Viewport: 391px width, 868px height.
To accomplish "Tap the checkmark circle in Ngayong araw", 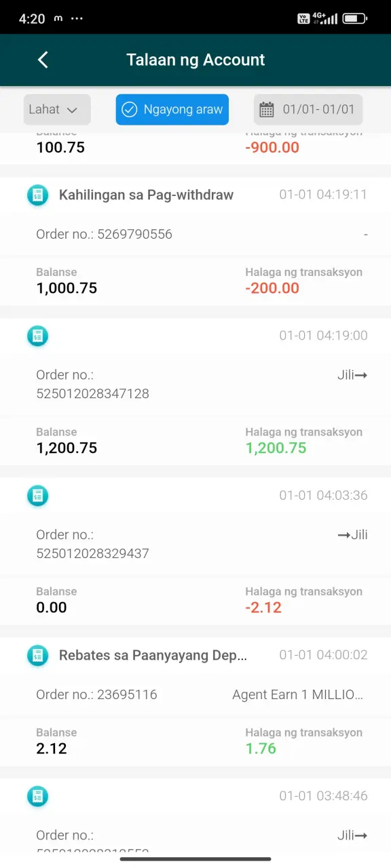I will pyautogui.click(x=130, y=110).
